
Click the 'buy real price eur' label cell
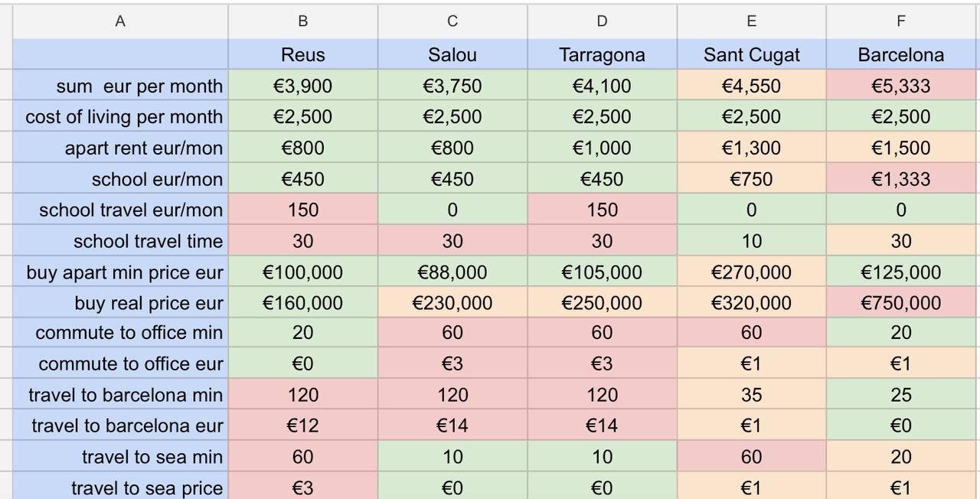(120, 303)
